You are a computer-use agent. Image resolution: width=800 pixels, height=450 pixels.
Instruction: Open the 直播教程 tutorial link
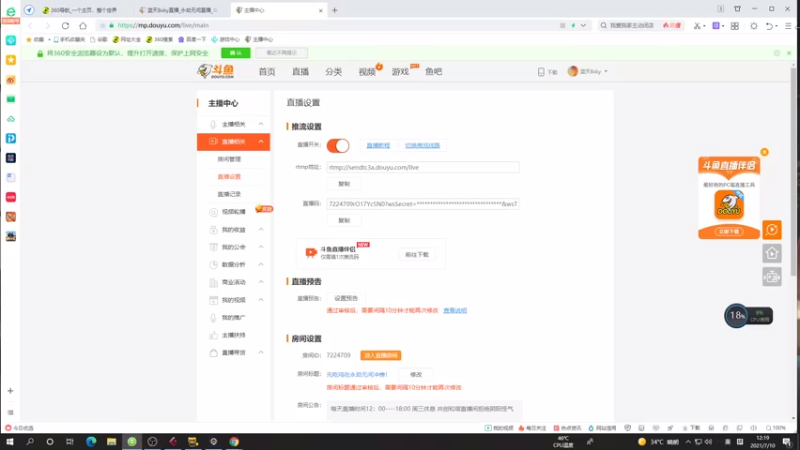click(x=378, y=145)
